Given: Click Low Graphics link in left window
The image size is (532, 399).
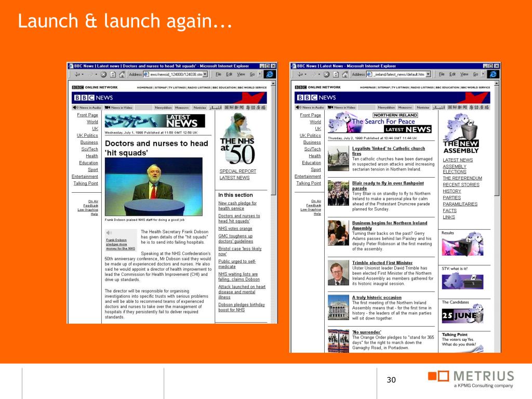Looking at the screenshot, I should click(x=87, y=210).
